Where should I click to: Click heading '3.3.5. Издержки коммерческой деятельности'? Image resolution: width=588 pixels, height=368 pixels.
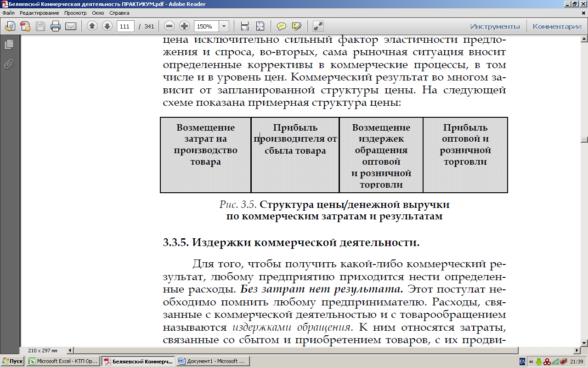(291, 242)
